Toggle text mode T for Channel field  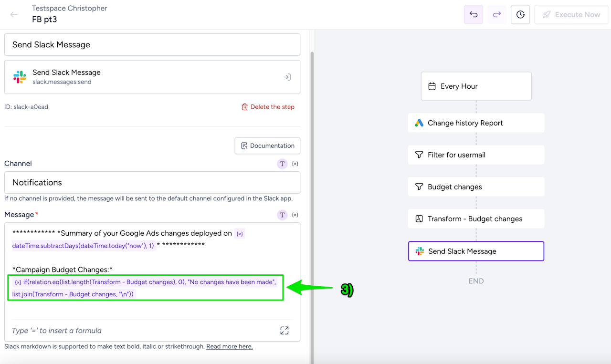pyautogui.click(x=282, y=164)
